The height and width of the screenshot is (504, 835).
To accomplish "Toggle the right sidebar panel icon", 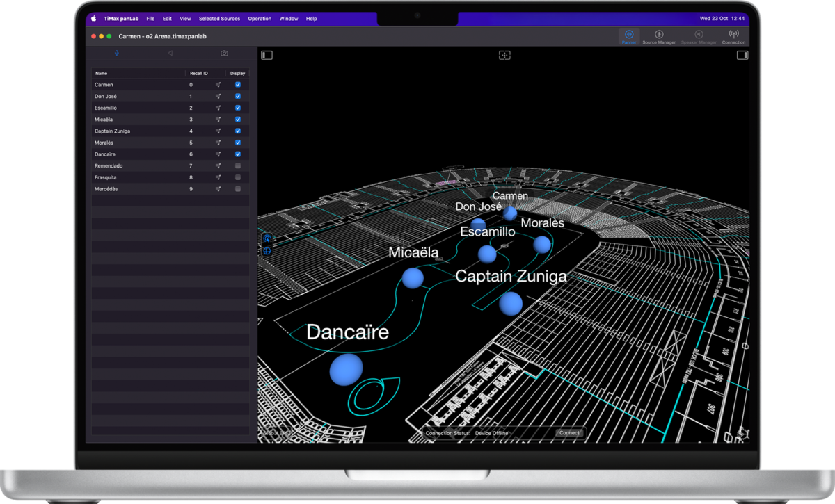I will pyautogui.click(x=742, y=55).
